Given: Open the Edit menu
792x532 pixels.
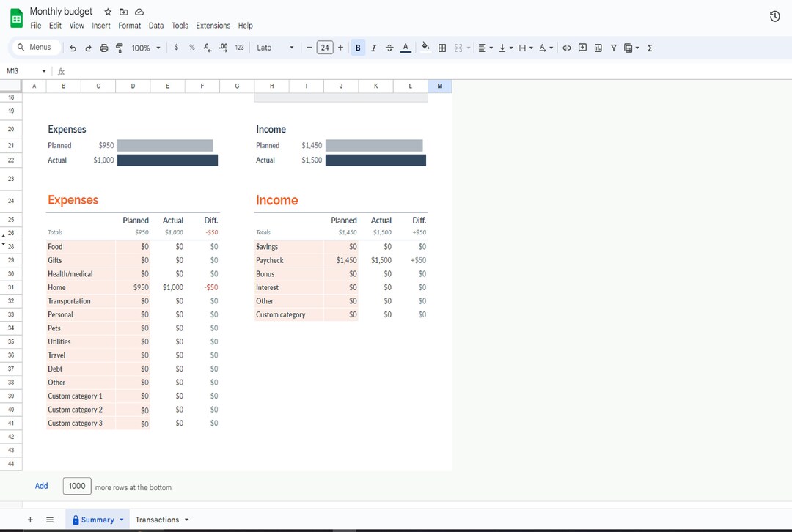Looking at the screenshot, I should [55, 25].
